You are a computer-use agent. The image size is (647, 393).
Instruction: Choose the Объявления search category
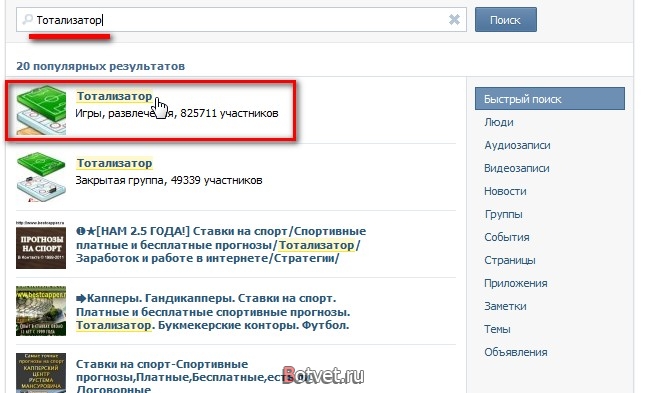516,352
